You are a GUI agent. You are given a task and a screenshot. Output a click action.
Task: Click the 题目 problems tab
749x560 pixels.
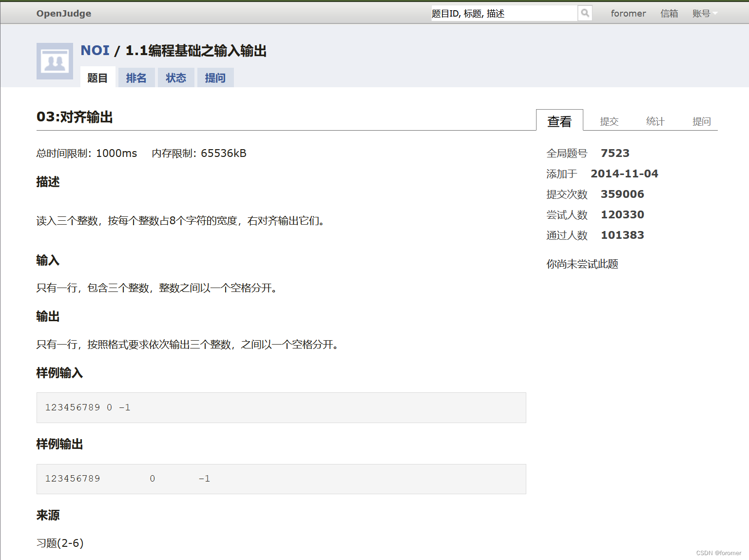(x=97, y=77)
